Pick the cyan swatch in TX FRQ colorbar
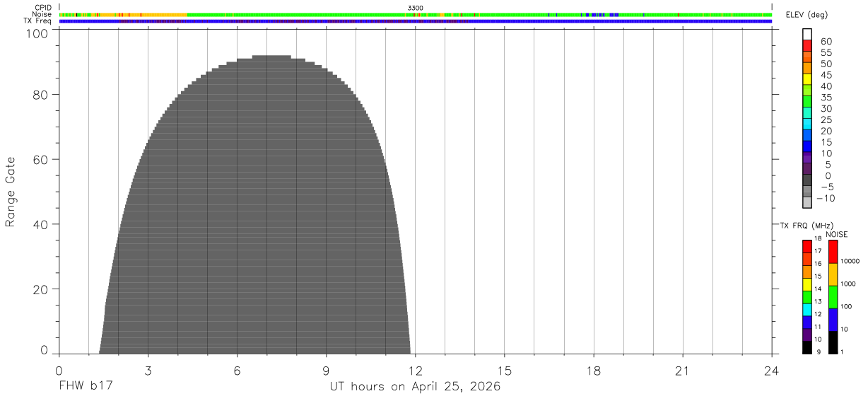The height and width of the screenshot is (401, 868). coord(807,310)
